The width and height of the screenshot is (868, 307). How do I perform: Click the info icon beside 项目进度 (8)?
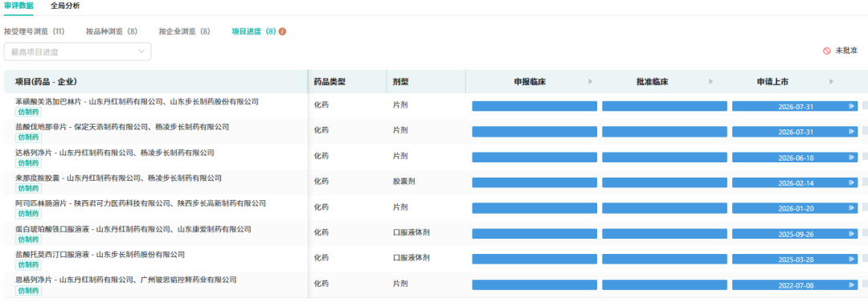(x=282, y=31)
